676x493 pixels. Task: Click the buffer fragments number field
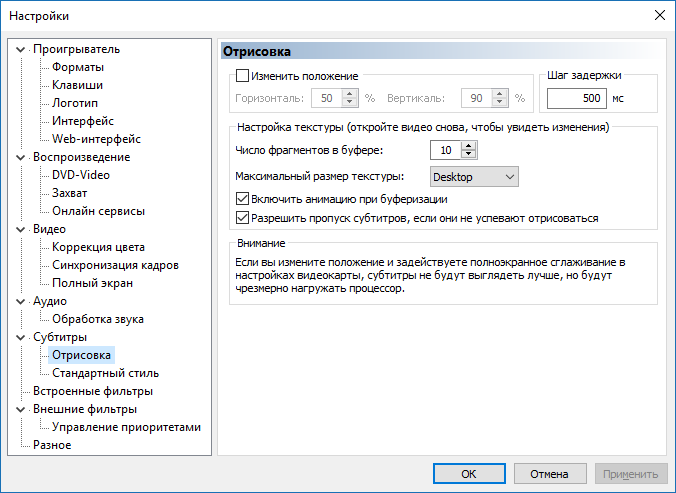pyautogui.click(x=446, y=150)
